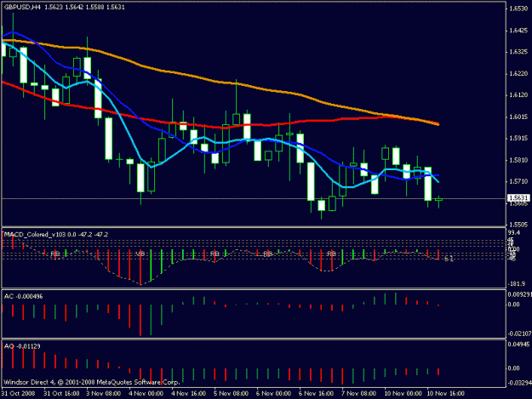Click the 1.6325 price axis label
This screenshot has width=532, height=399.
click(x=518, y=52)
